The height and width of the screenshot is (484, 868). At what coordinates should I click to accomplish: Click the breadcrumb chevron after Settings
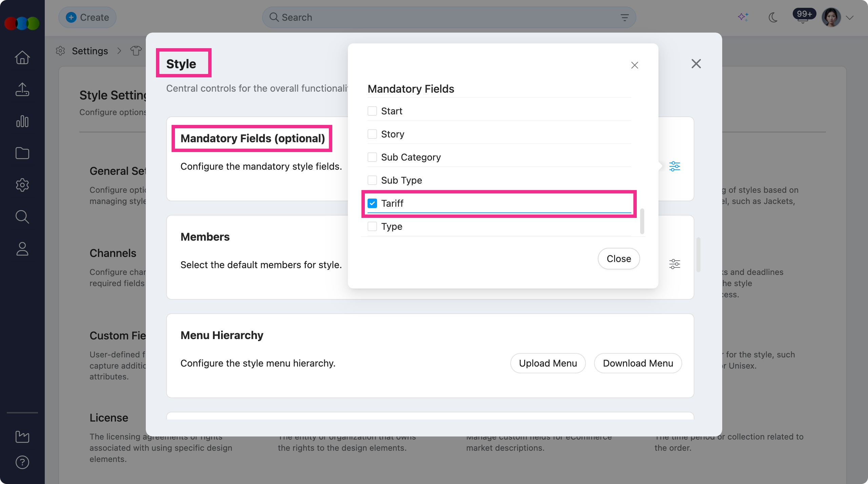[x=119, y=51]
